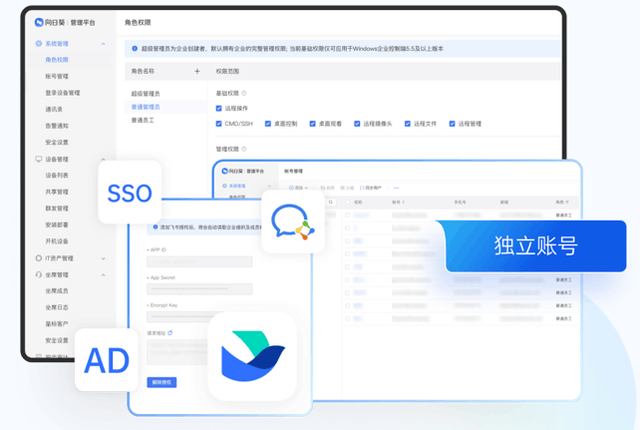Viewport: 640px width, 430px height.
Task: Open 通讯录 in the sidebar
Action: 54,109
